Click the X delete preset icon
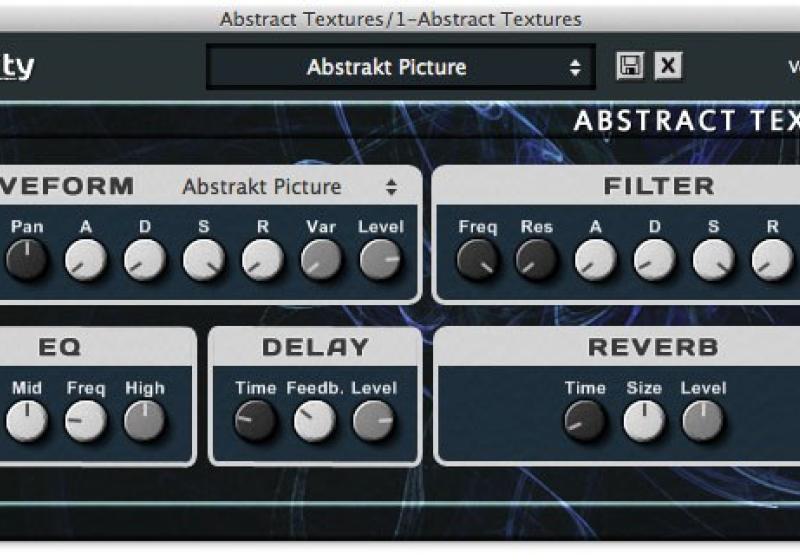 [668, 67]
